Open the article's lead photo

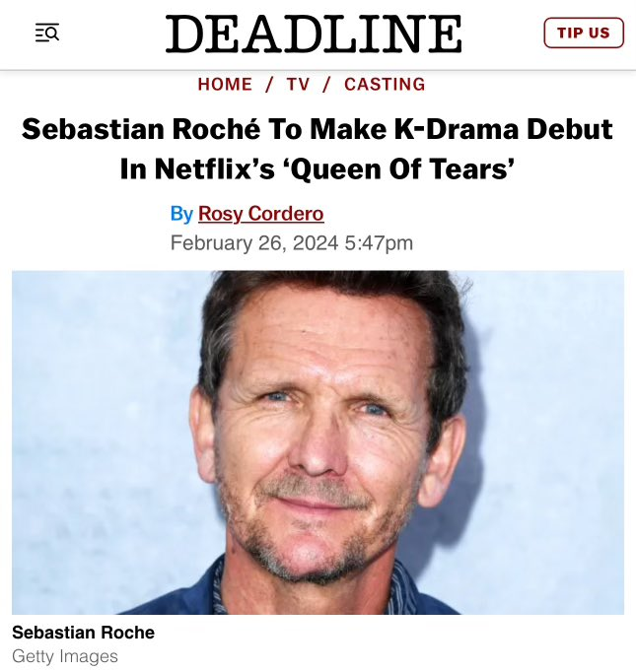(x=318, y=442)
